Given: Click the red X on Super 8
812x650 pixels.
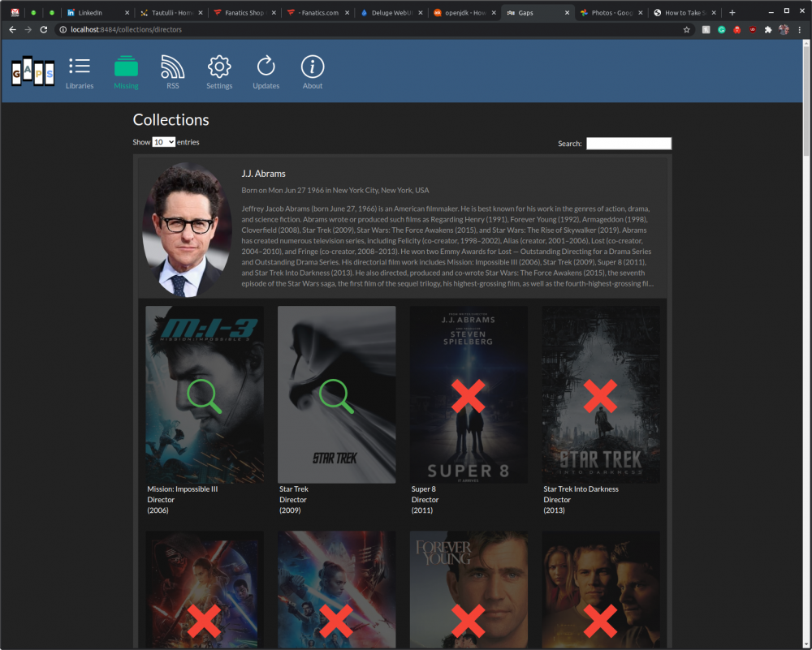Looking at the screenshot, I should [469, 396].
